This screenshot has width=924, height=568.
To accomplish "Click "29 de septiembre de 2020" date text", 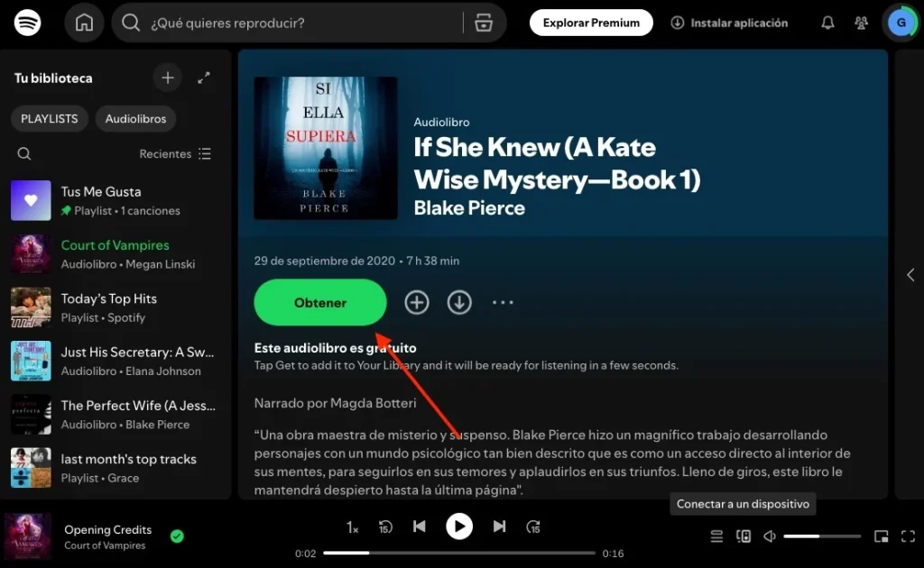I will tap(325, 261).
